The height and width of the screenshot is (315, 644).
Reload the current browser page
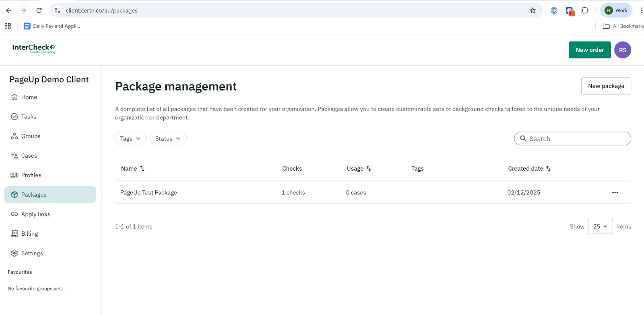[39, 10]
